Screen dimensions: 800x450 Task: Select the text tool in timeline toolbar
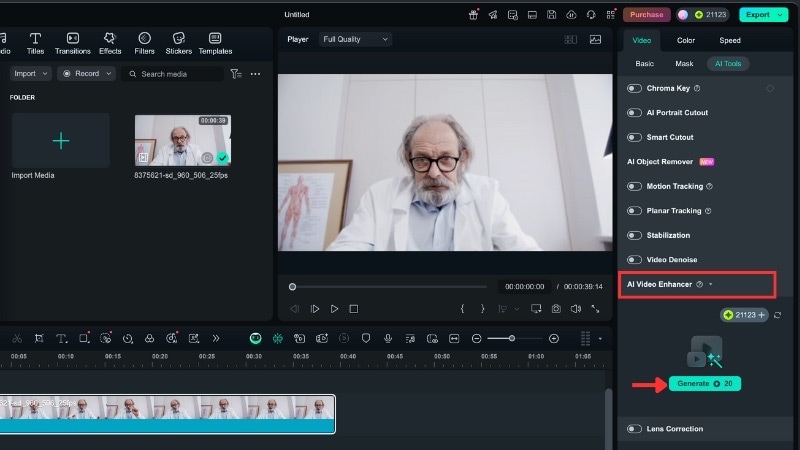coord(61,338)
